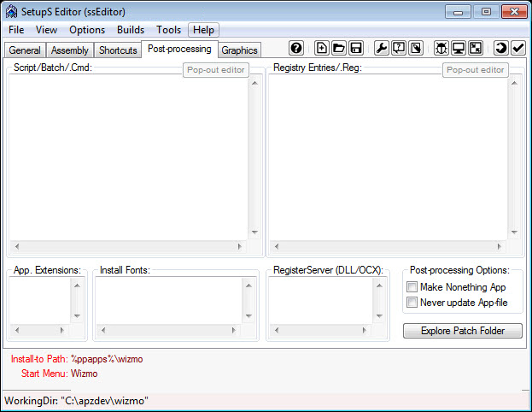Maximize the SetupS Editor window
Image resolution: width=532 pixels, height=412 pixels.
(x=486, y=12)
